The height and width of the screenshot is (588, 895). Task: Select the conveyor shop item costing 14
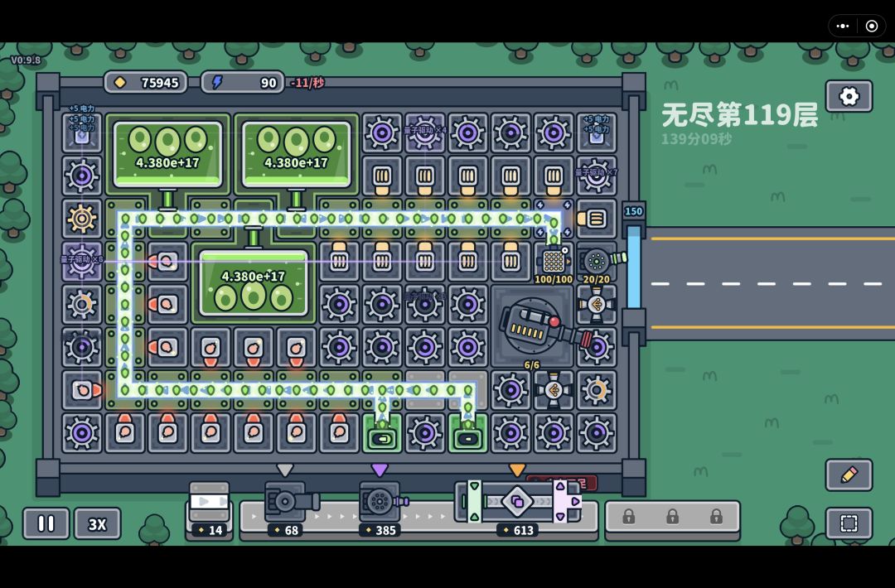209,509
